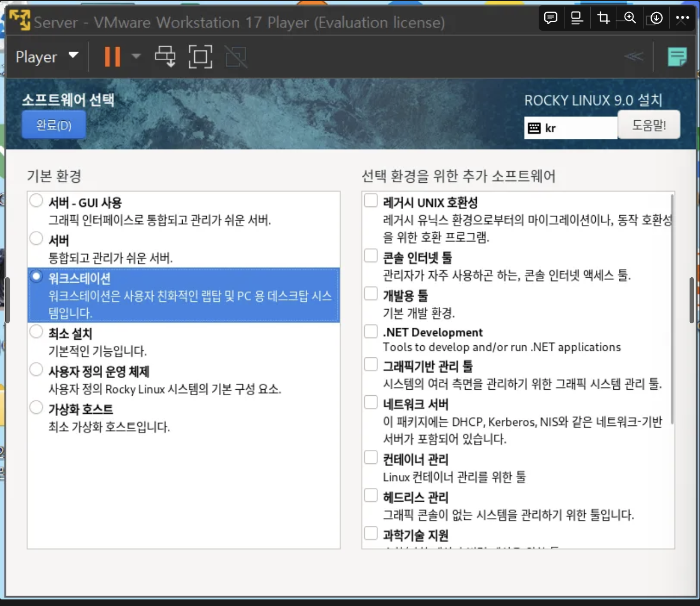Check the 과학기술 지원 checkbox
700x606 pixels.
371,534
